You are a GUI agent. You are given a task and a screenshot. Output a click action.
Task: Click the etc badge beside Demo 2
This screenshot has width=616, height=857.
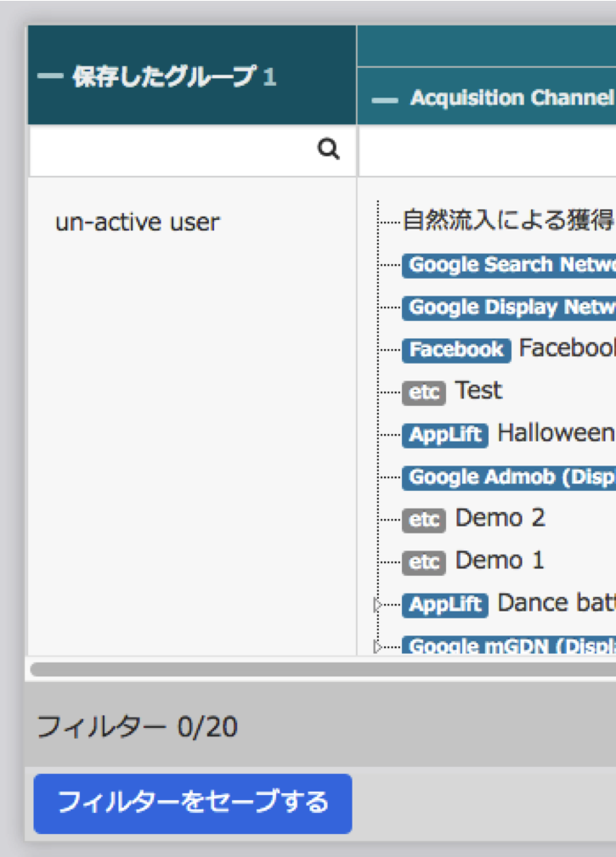[x=424, y=520]
